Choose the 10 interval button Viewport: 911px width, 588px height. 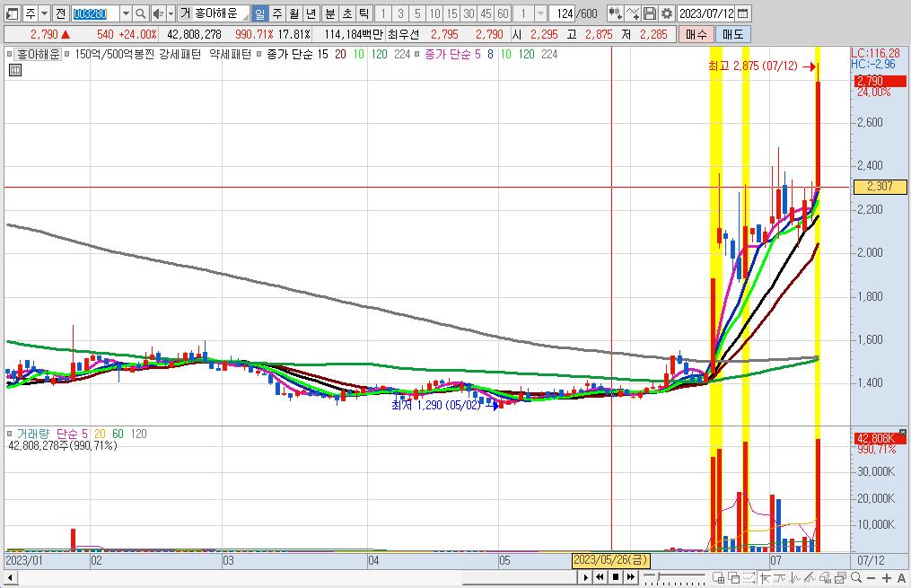(434, 13)
